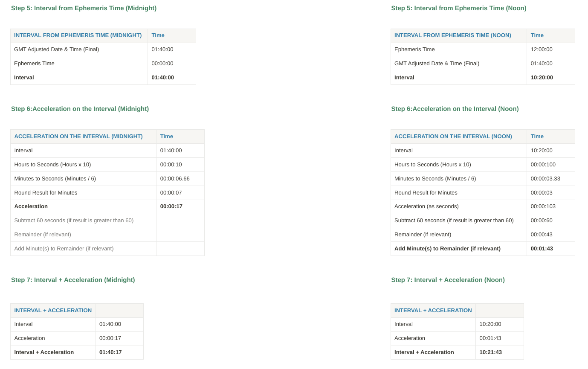Screen dimensions: 588x369
Task: Select bold "Add Minute(s) to Remainder" label, Noon table
Action: (447, 249)
